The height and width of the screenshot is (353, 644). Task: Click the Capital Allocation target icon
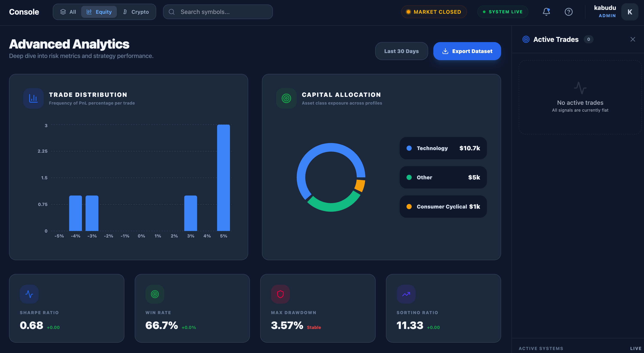pyautogui.click(x=286, y=98)
